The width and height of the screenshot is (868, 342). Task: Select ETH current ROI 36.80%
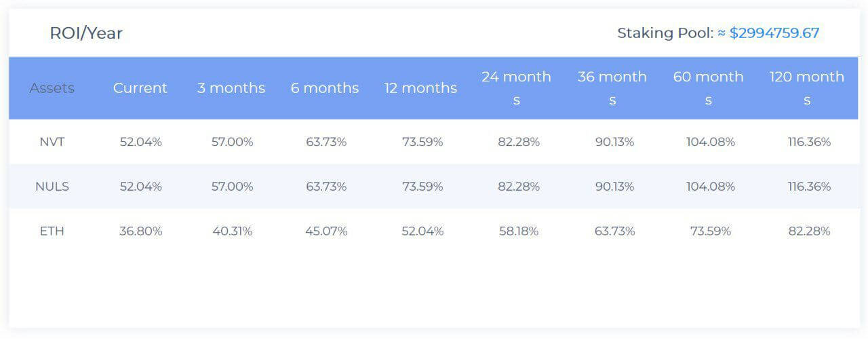141,231
